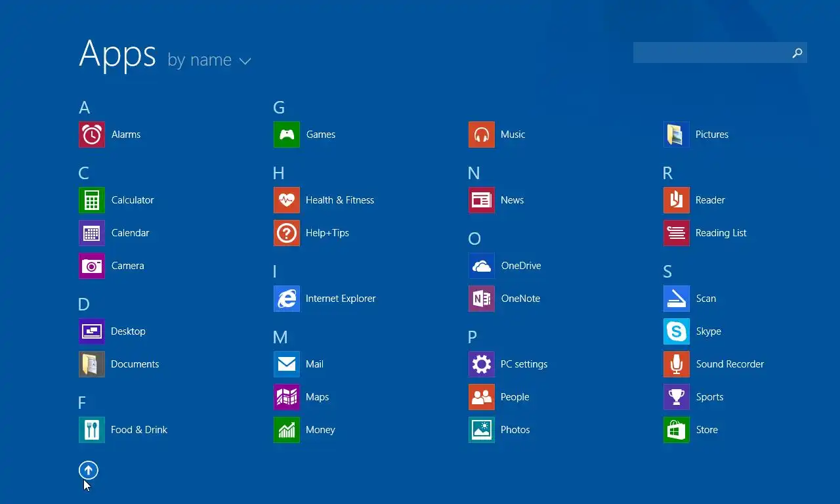Click the "Health & Fitness" label
Image resolution: width=840 pixels, height=504 pixels.
point(340,200)
